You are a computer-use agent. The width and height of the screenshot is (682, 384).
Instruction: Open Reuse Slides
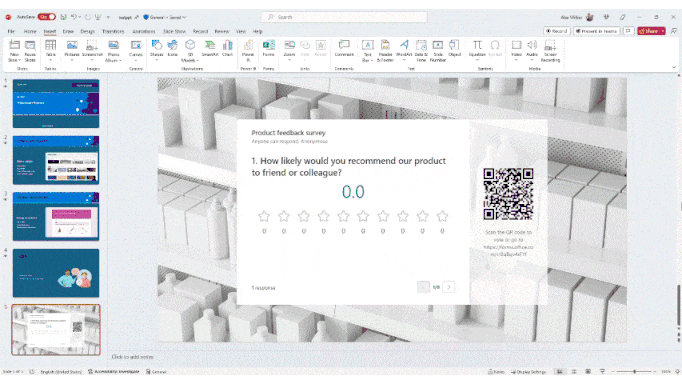click(30, 51)
